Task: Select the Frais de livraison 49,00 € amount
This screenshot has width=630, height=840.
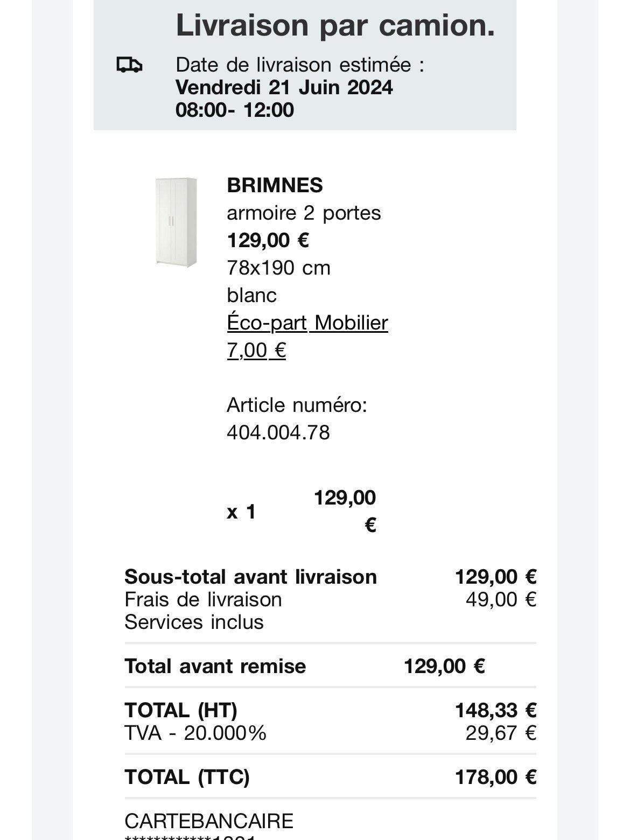Action: pyautogui.click(x=501, y=599)
